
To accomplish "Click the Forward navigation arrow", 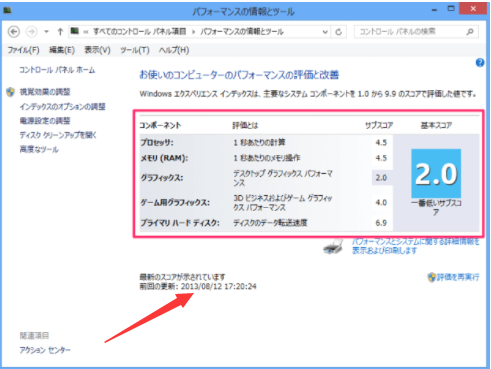I will click(32, 32).
